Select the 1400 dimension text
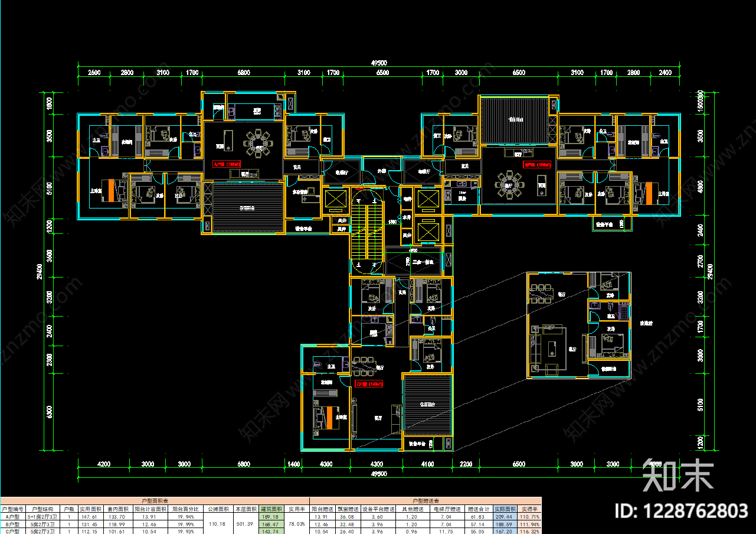Image resolution: width=756 pixels, height=534 pixels. (x=293, y=464)
